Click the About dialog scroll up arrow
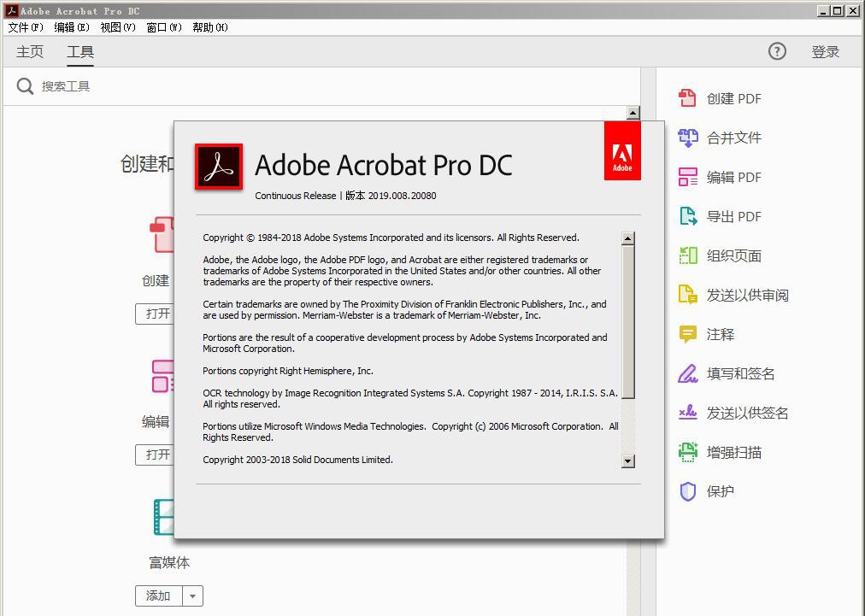The height and width of the screenshot is (616, 865). point(627,238)
